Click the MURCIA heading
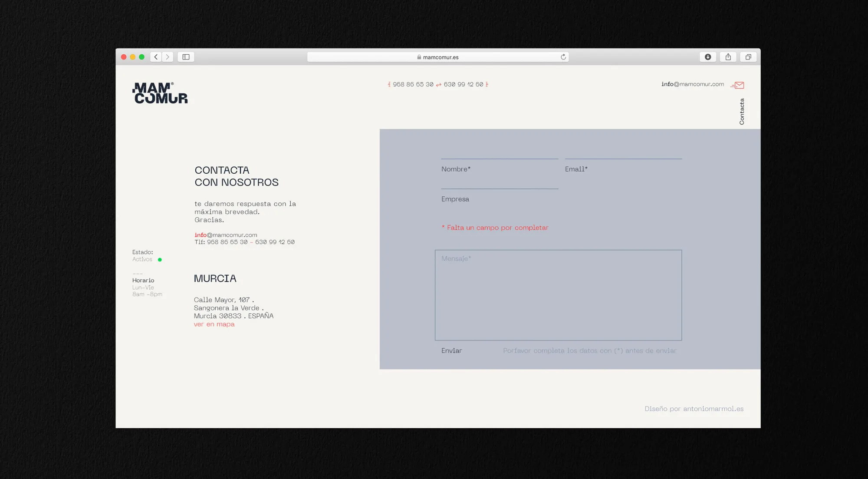This screenshot has height=479, width=868. point(215,278)
